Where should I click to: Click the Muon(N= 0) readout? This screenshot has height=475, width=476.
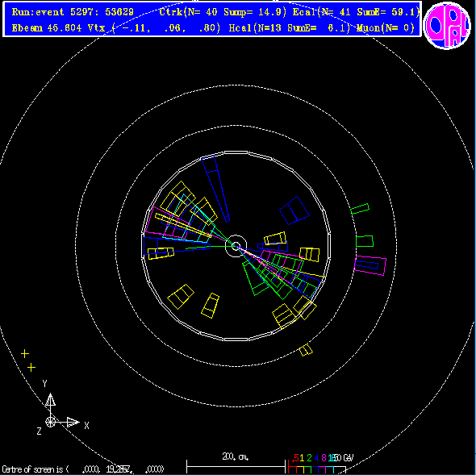(386, 28)
